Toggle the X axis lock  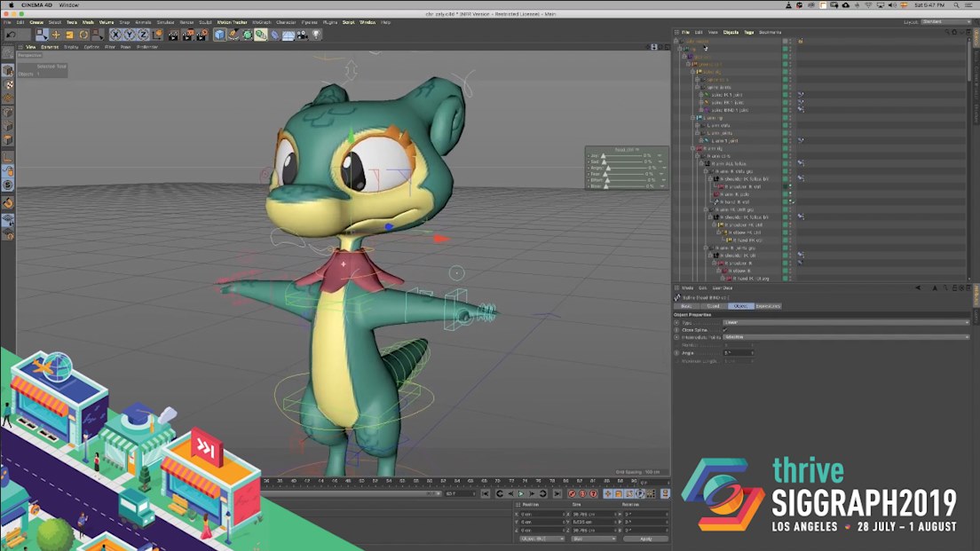115,35
